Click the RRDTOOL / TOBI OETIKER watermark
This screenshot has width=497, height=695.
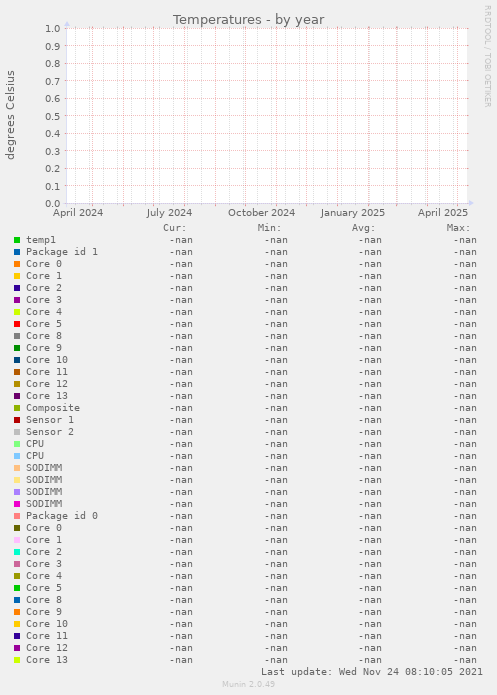point(487,56)
